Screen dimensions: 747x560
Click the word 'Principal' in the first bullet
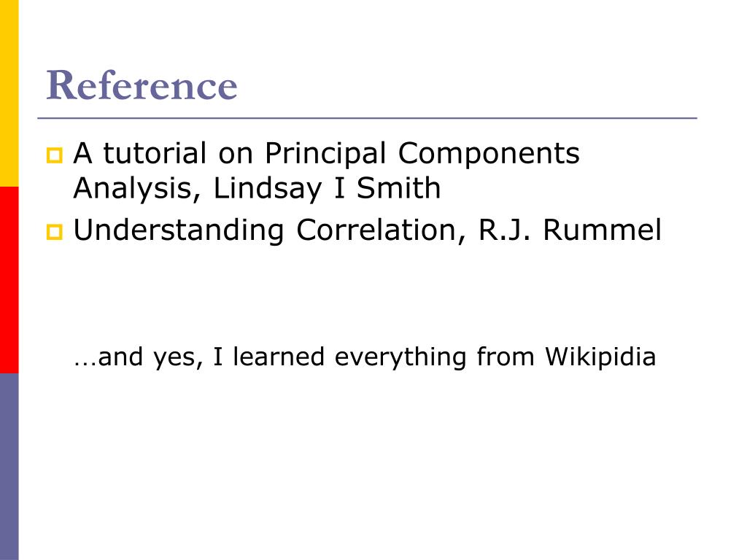325,155
